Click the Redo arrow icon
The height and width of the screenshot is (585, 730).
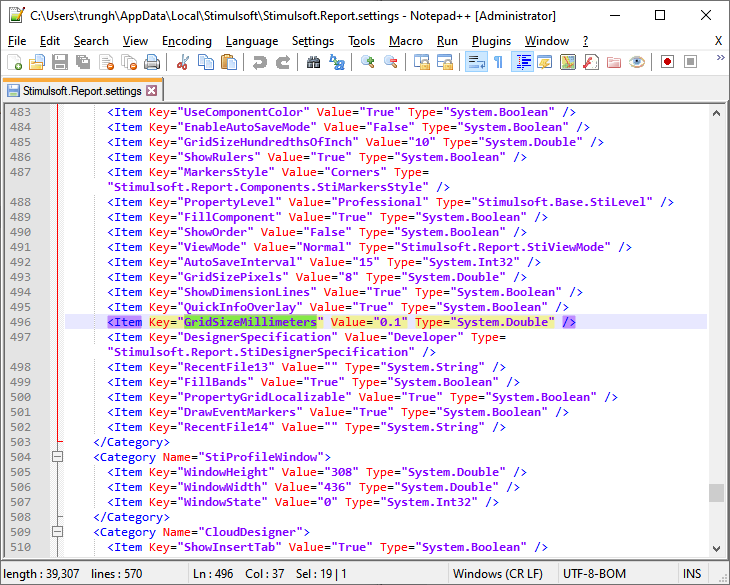point(283,62)
